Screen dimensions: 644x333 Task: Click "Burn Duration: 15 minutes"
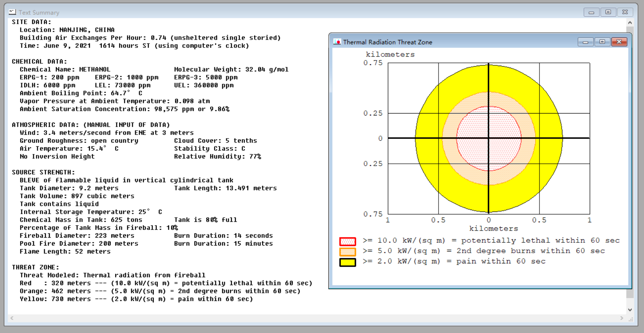click(224, 244)
